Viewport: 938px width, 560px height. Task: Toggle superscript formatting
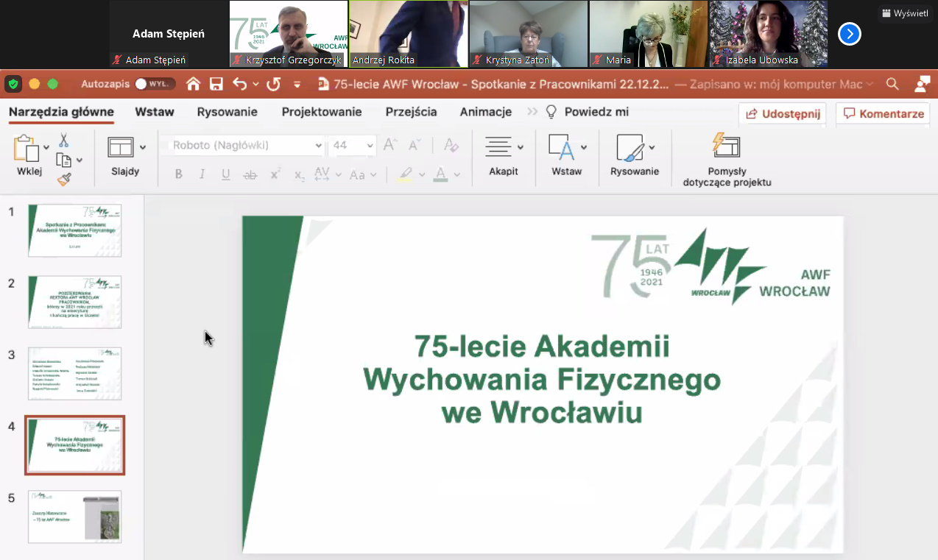coord(275,174)
